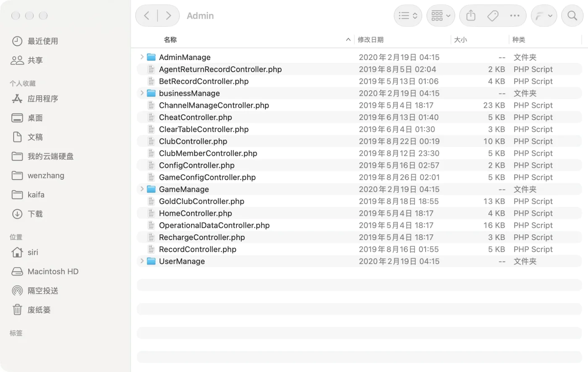588x372 pixels.
Task: Go back to the previous folder
Action: [147, 16]
